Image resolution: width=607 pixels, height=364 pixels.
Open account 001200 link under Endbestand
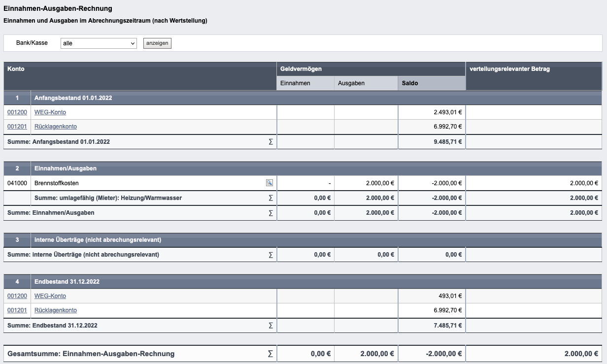(x=17, y=296)
